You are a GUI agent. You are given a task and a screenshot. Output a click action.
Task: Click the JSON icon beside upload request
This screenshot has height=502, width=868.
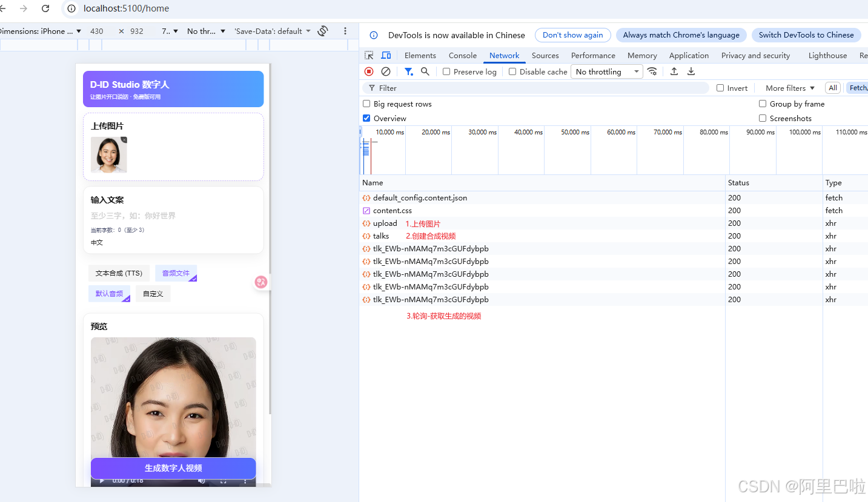pos(366,223)
